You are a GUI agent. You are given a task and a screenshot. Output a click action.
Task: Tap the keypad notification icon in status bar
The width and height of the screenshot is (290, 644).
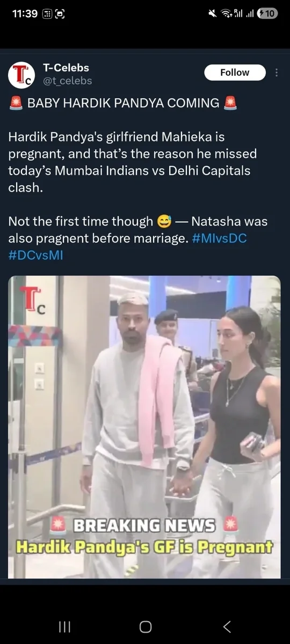(x=47, y=14)
